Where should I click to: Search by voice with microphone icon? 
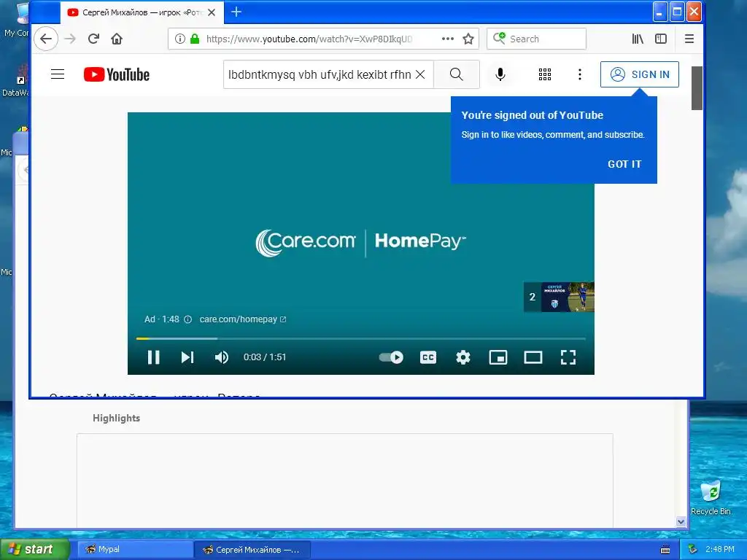click(x=500, y=75)
